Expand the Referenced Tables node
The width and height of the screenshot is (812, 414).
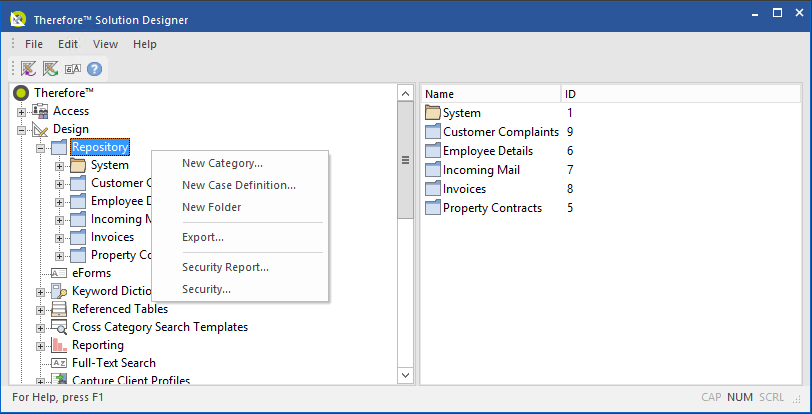pyautogui.click(x=40, y=310)
